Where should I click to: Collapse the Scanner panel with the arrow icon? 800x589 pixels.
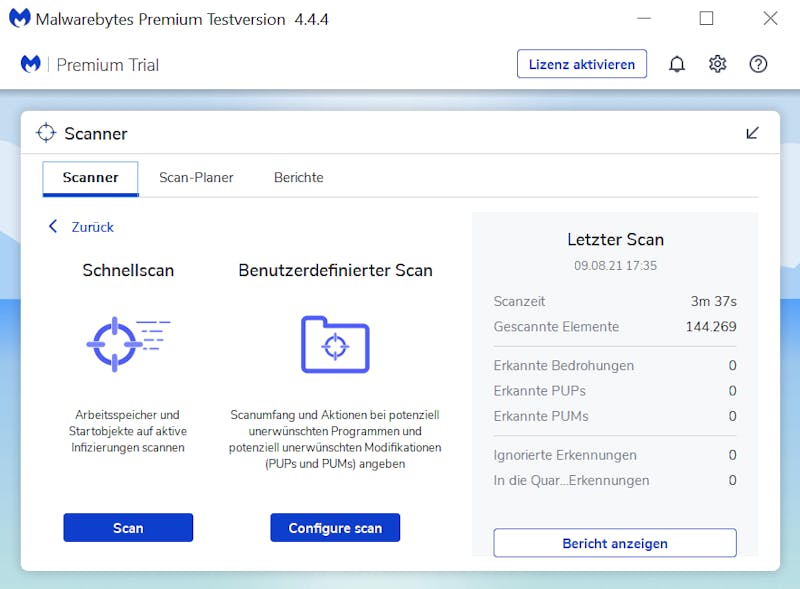(x=752, y=133)
